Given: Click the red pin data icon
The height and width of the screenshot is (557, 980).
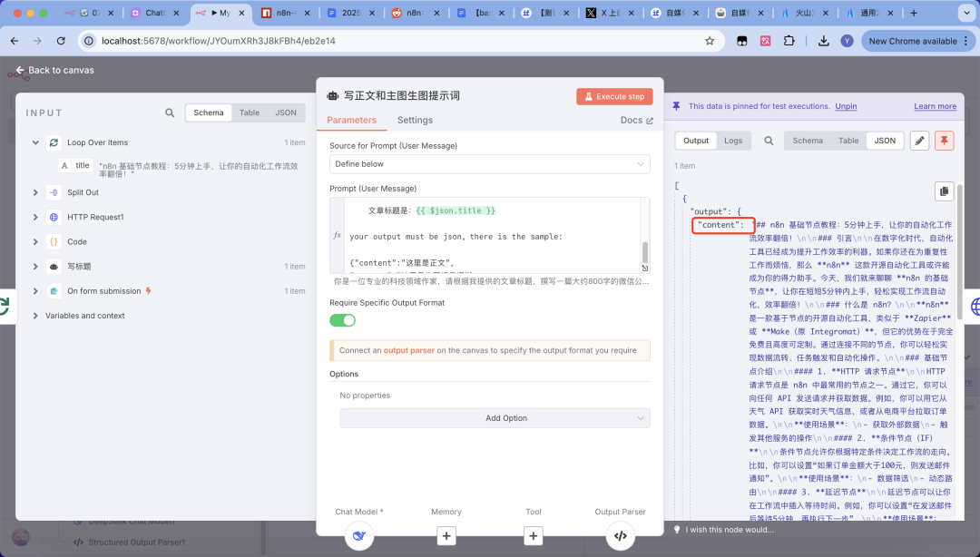Looking at the screenshot, I should 945,141.
